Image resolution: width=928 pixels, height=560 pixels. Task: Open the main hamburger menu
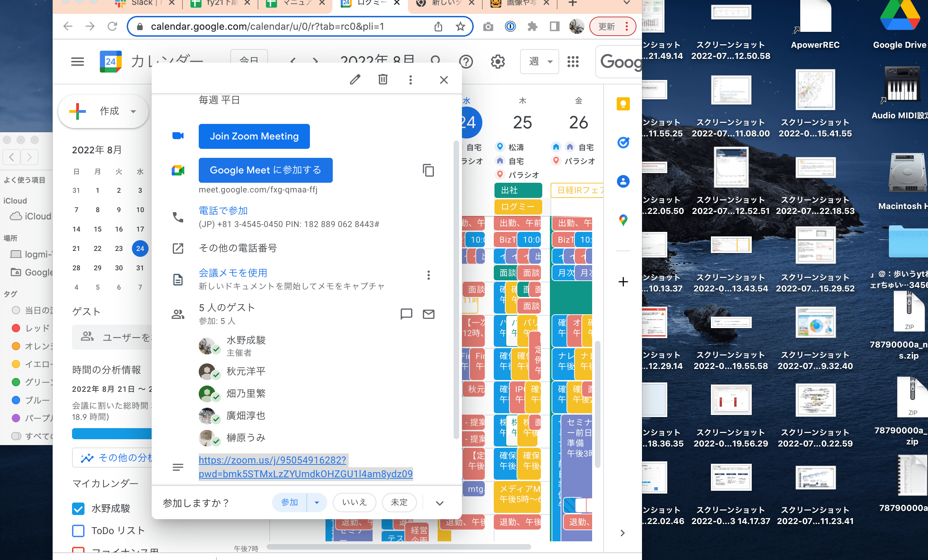(78, 61)
